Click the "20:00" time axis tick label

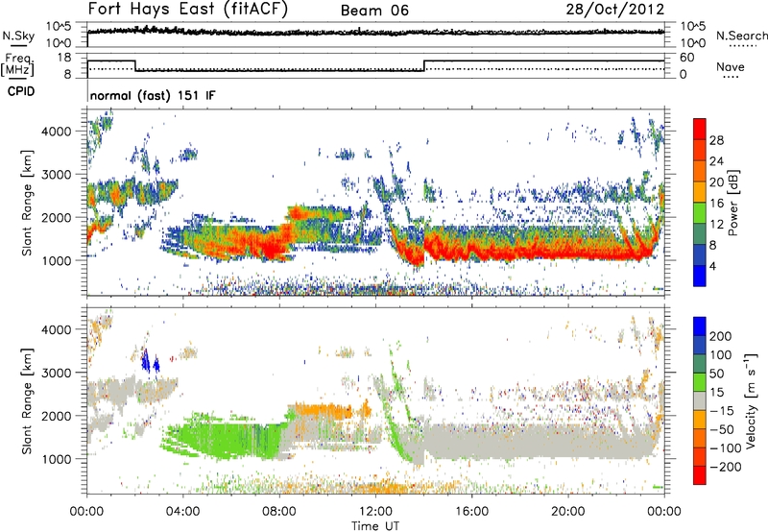point(568,512)
